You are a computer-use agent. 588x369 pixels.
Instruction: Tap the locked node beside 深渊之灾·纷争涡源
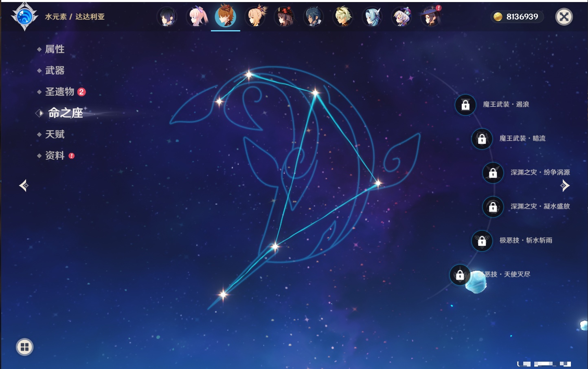(x=493, y=172)
